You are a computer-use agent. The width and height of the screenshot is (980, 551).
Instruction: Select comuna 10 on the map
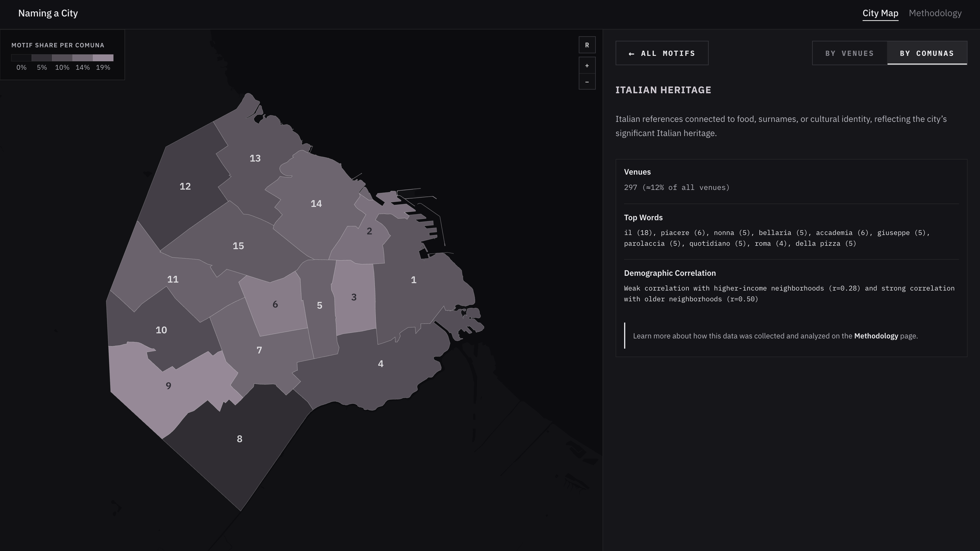pos(161,330)
